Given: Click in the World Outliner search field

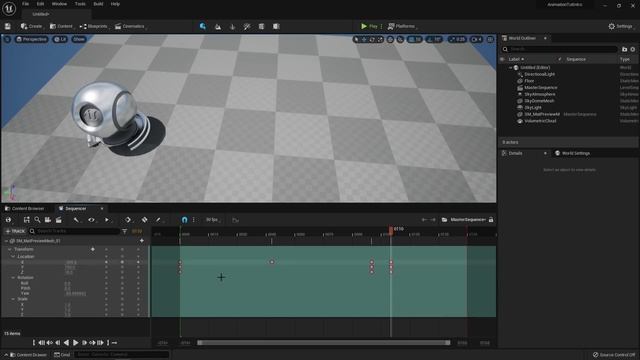Looking at the screenshot, I should click(559, 49).
